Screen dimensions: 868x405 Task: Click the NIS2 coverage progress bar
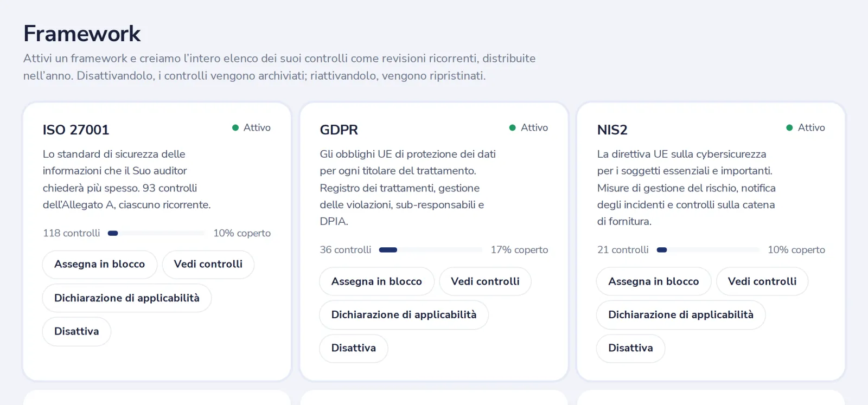(708, 250)
